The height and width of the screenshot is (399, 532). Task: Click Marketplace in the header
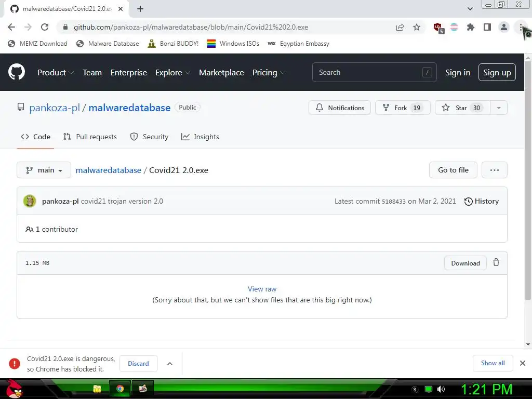coord(221,73)
